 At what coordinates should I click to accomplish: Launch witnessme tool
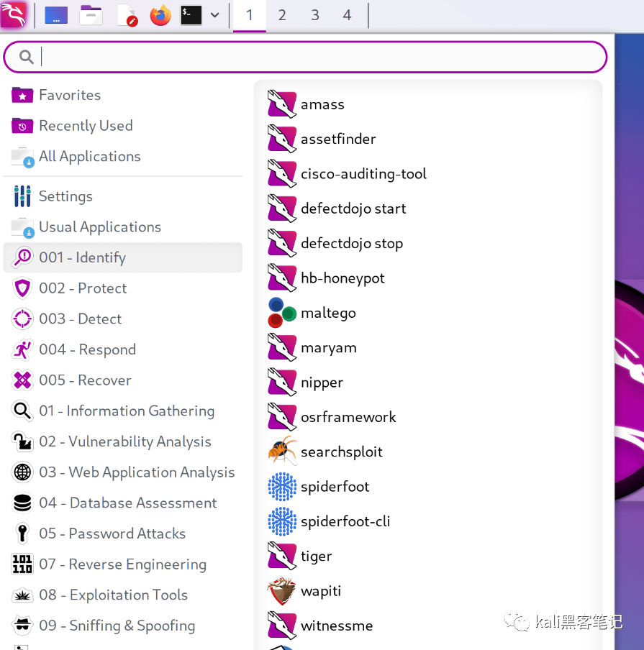pyautogui.click(x=428, y=626)
